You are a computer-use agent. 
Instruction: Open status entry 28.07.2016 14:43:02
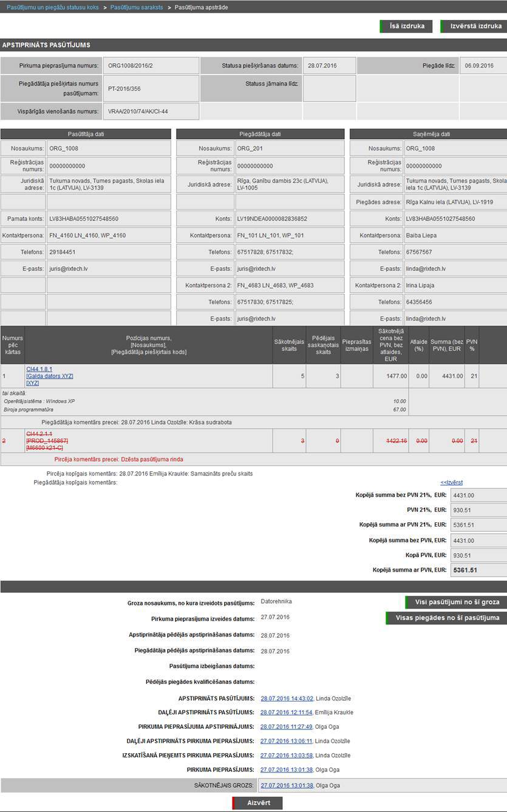[287, 698]
